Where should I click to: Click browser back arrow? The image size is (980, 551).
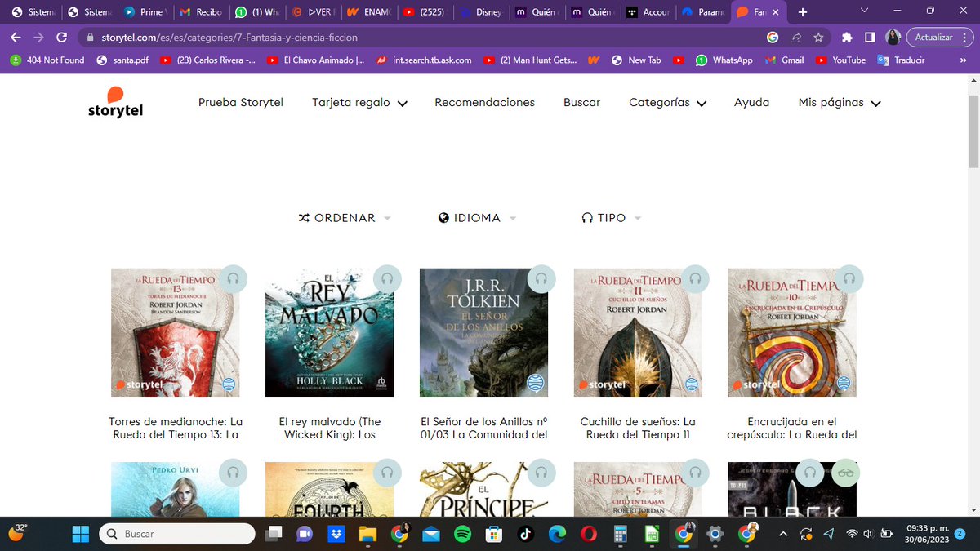point(16,38)
